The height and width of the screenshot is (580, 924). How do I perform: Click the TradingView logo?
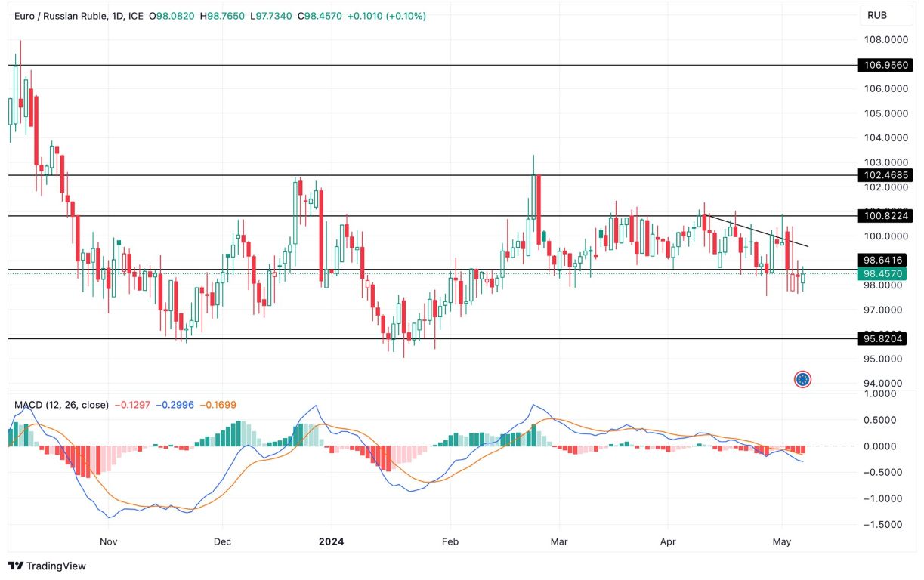47,566
